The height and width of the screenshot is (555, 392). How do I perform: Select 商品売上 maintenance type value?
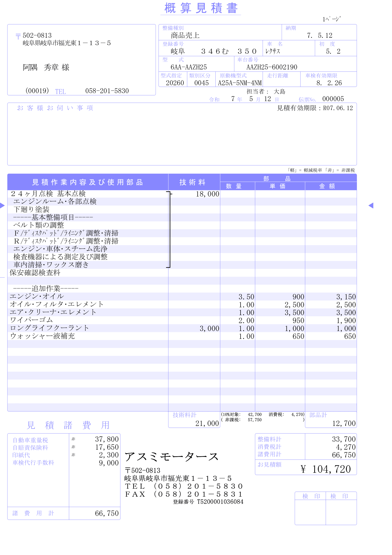coord(185,36)
